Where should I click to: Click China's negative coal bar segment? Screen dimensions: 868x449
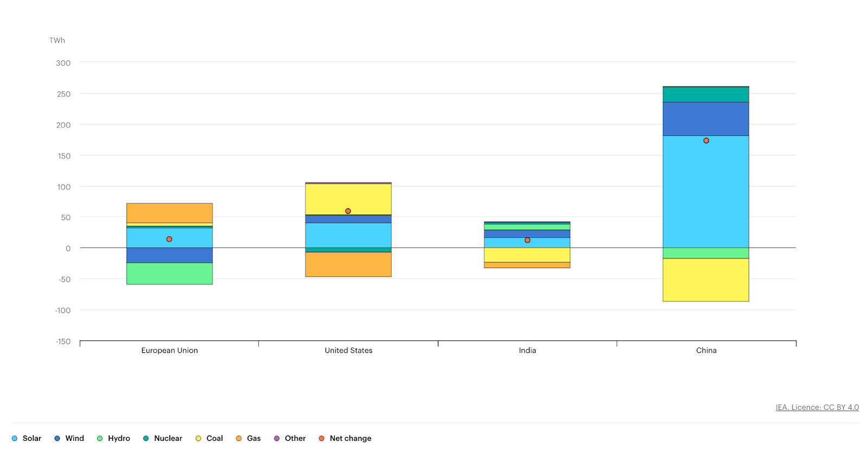706,280
